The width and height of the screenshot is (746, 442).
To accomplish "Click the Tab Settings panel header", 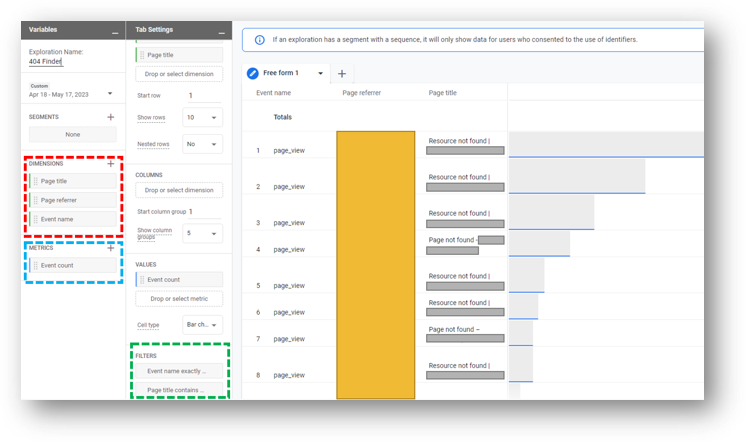I will click(179, 30).
